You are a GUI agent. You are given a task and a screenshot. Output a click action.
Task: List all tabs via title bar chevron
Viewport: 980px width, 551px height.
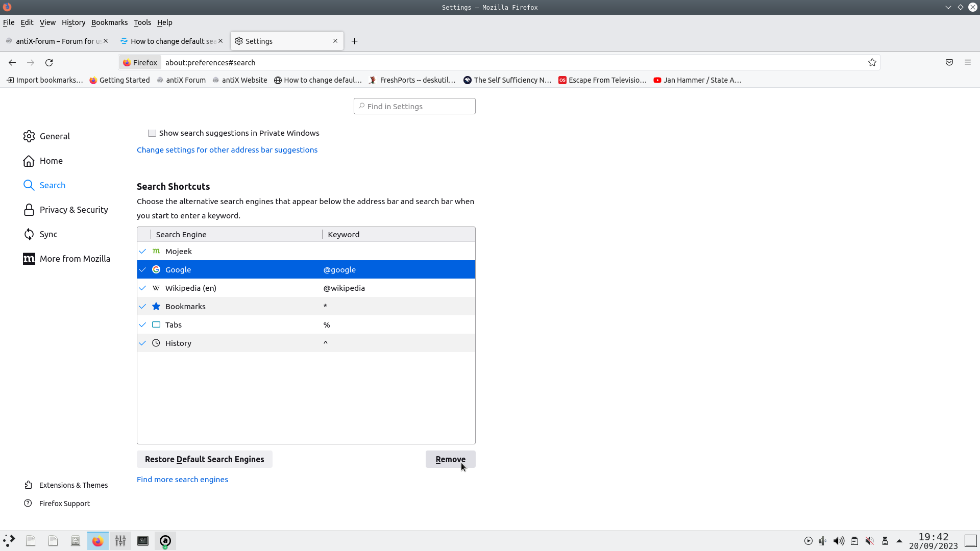tap(948, 7)
